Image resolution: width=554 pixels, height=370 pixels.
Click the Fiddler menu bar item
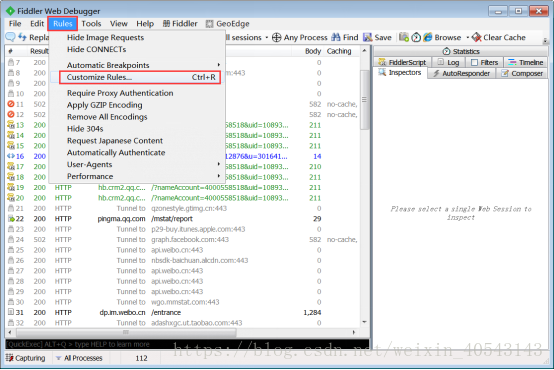(x=180, y=24)
